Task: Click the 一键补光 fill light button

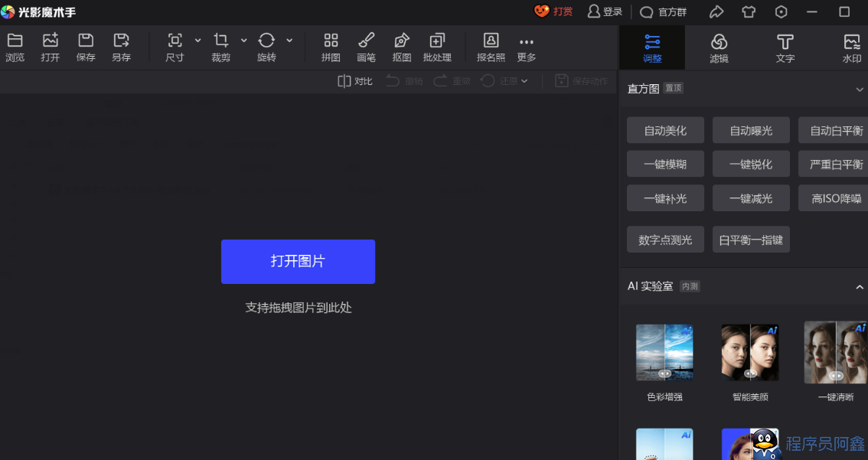Action: 665,198
